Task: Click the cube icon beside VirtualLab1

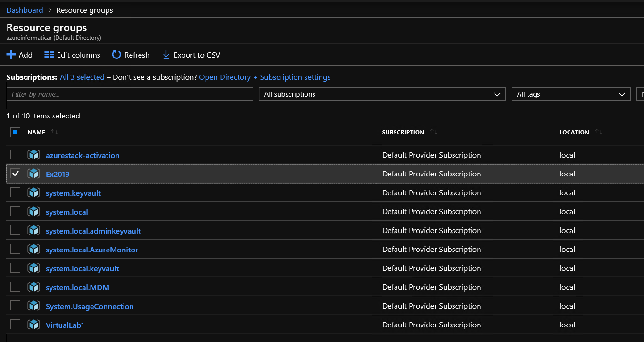Action: [x=33, y=325]
